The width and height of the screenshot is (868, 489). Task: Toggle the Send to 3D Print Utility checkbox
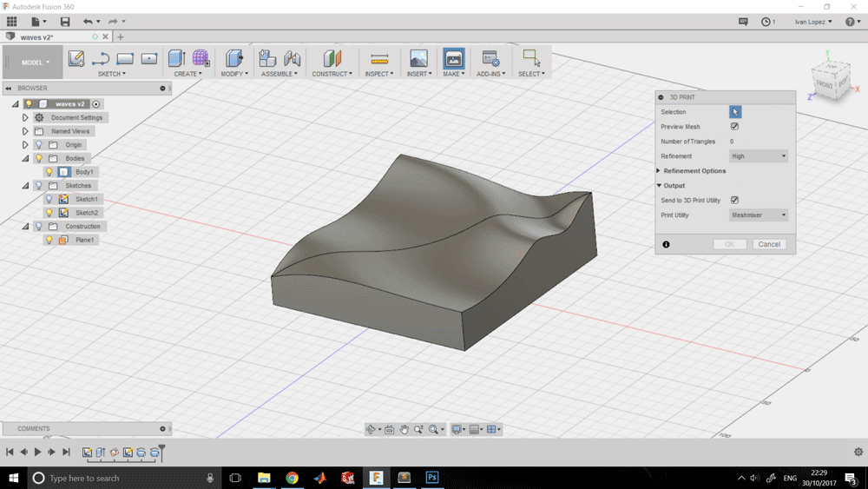coord(734,200)
